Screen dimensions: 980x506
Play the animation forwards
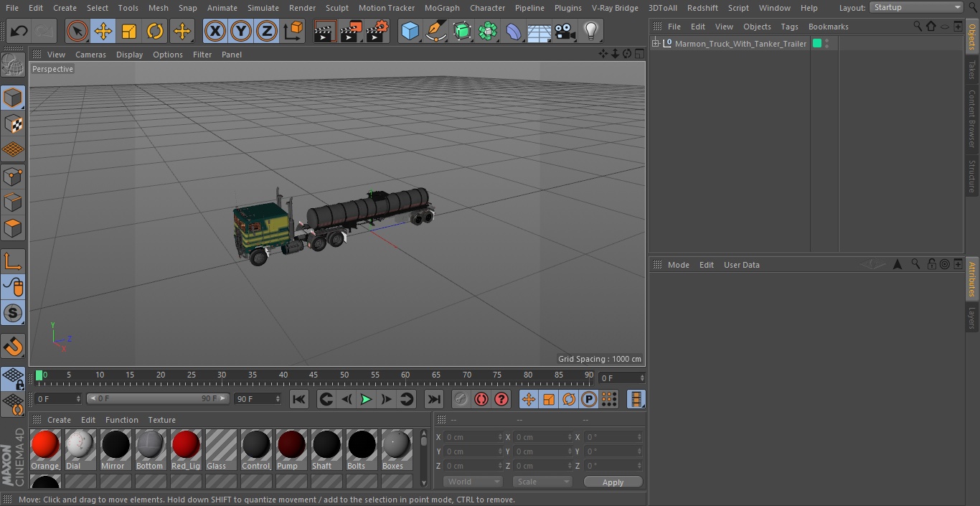click(366, 399)
